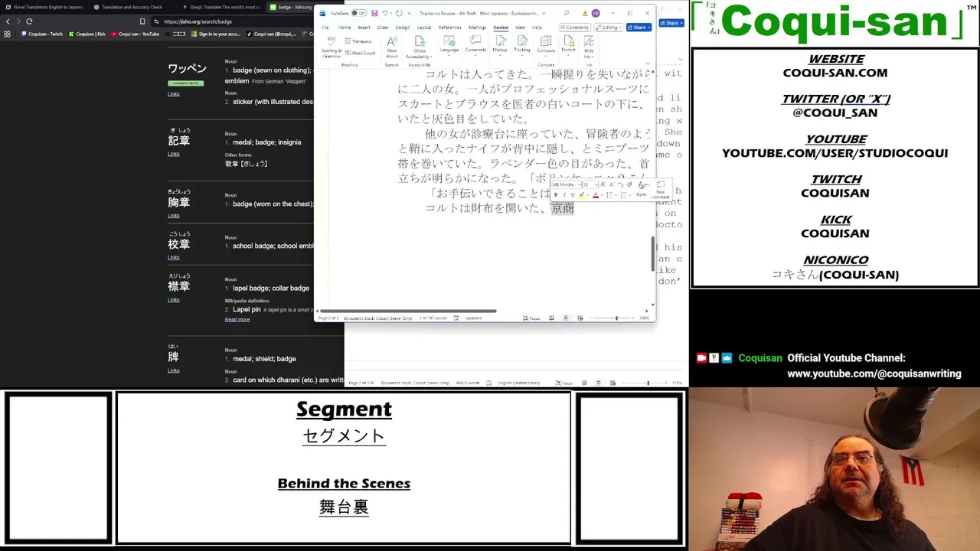Toggle Focus mode in the background Word window
This screenshot has height=551, width=980.
click(564, 383)
